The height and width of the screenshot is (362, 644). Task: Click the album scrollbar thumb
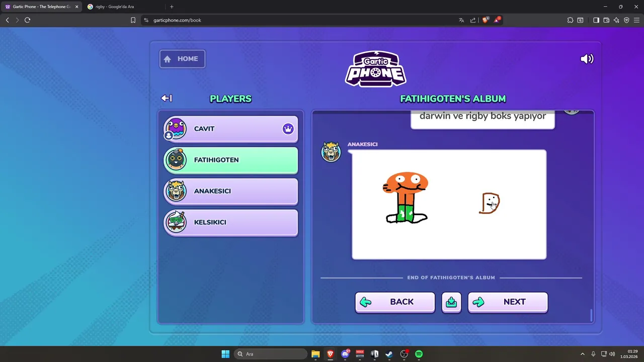tap(591, 315)
